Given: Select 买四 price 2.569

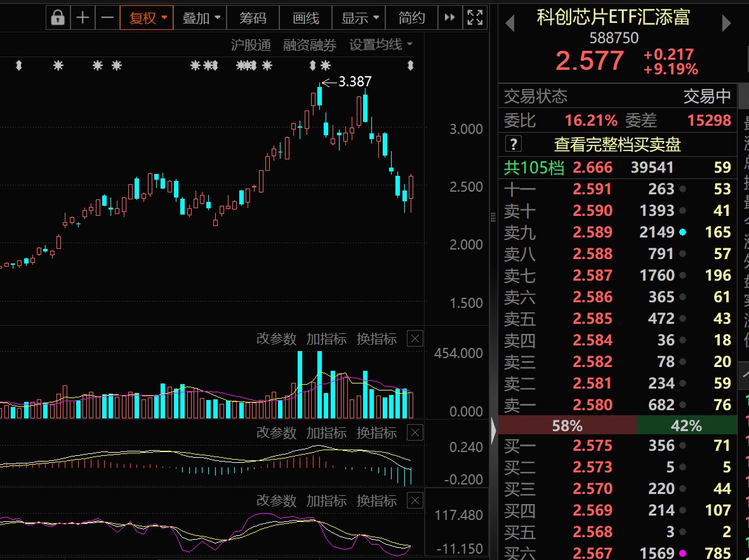Looking at the screenshot, I should coord(592,510).
